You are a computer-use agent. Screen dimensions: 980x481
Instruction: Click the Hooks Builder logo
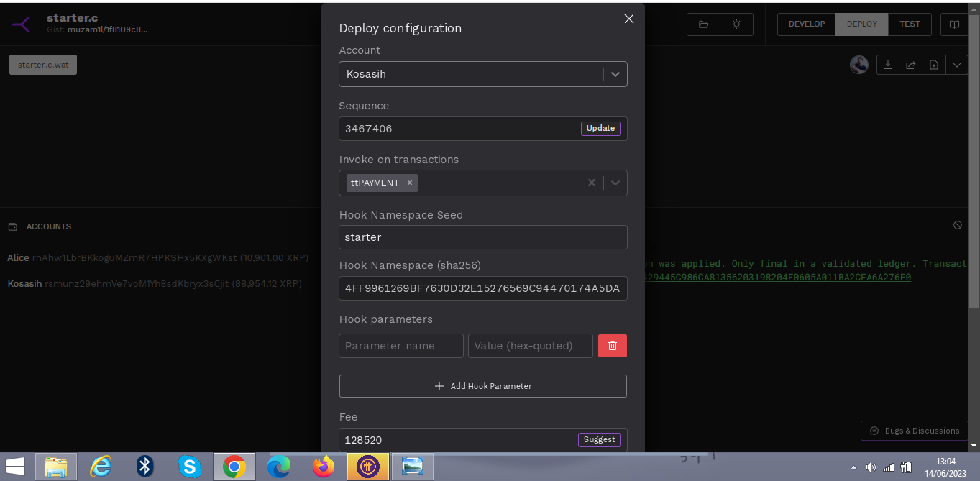pyautogui.click(x=22, y=24)
